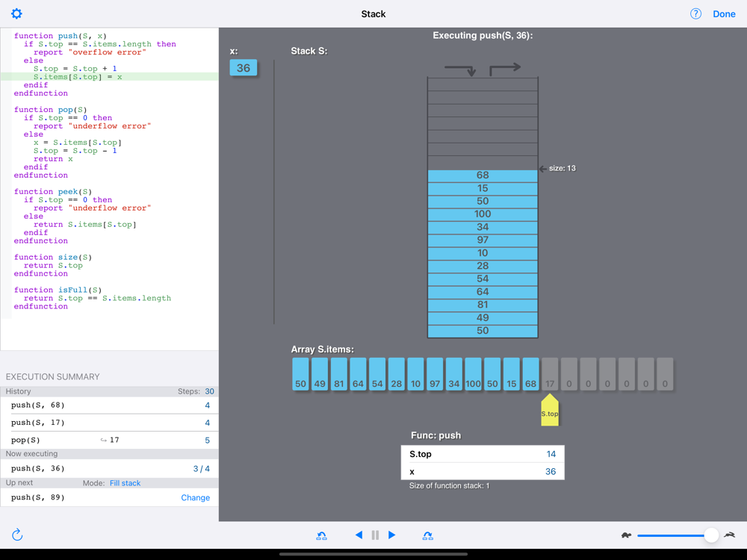Click the restart circular arrow icon
The image size is (747, 560).
(17, 535)
